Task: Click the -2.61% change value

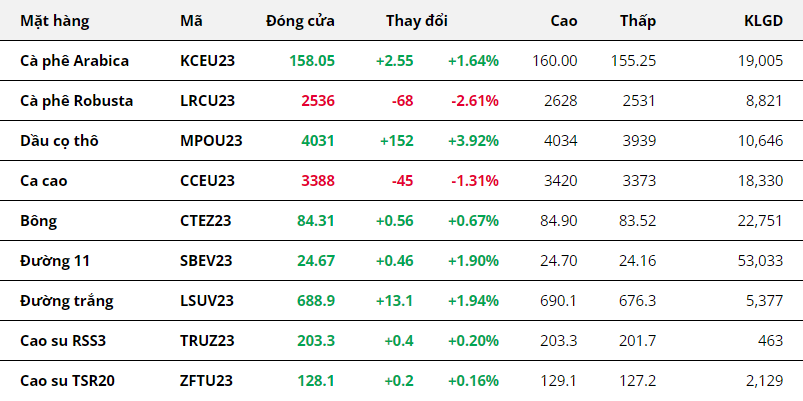Action: pos(474,100)
